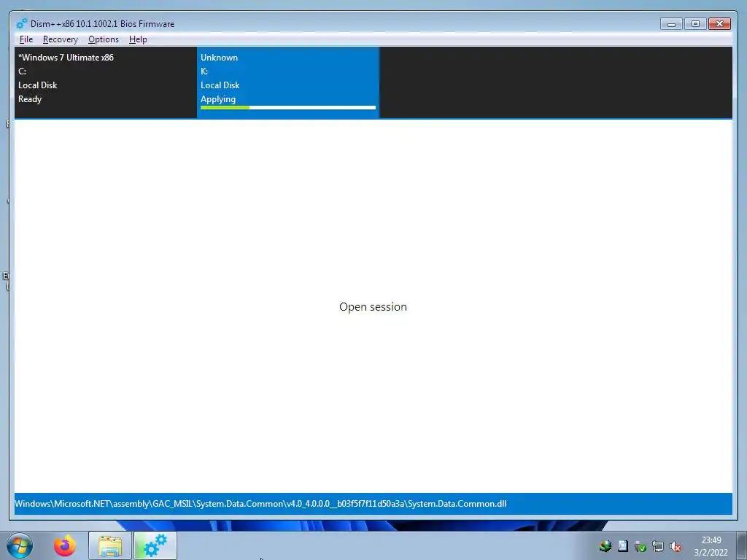Open the Recovery menu
Screen dimensions: 747x560
(60, 39)
